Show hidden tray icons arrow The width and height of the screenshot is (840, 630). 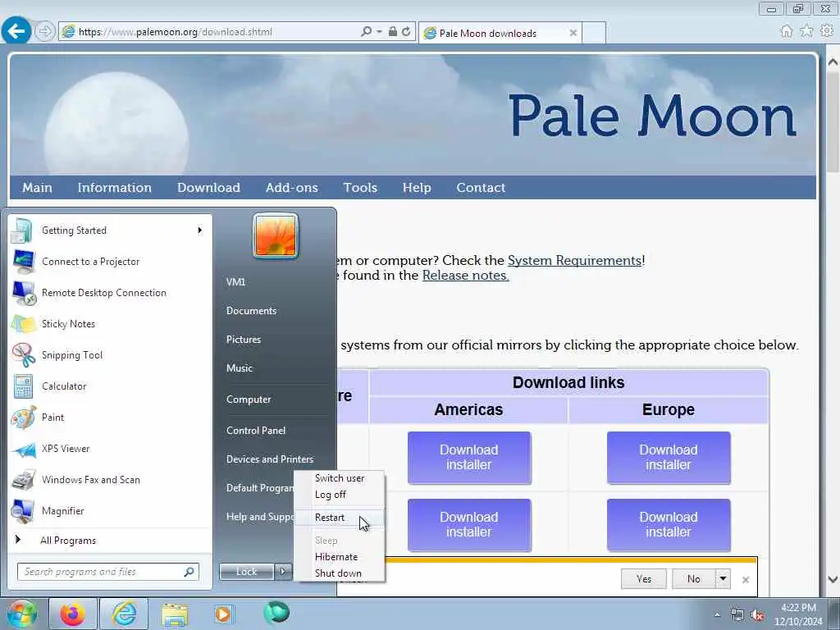(x=717, y=615)
